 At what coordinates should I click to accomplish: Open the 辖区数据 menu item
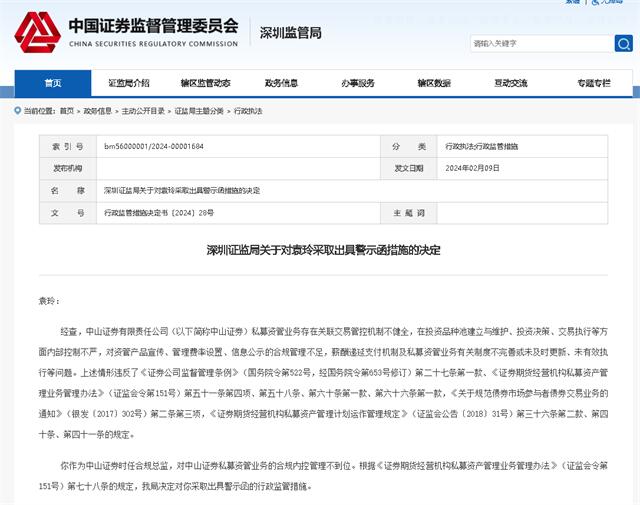(434, 83)
